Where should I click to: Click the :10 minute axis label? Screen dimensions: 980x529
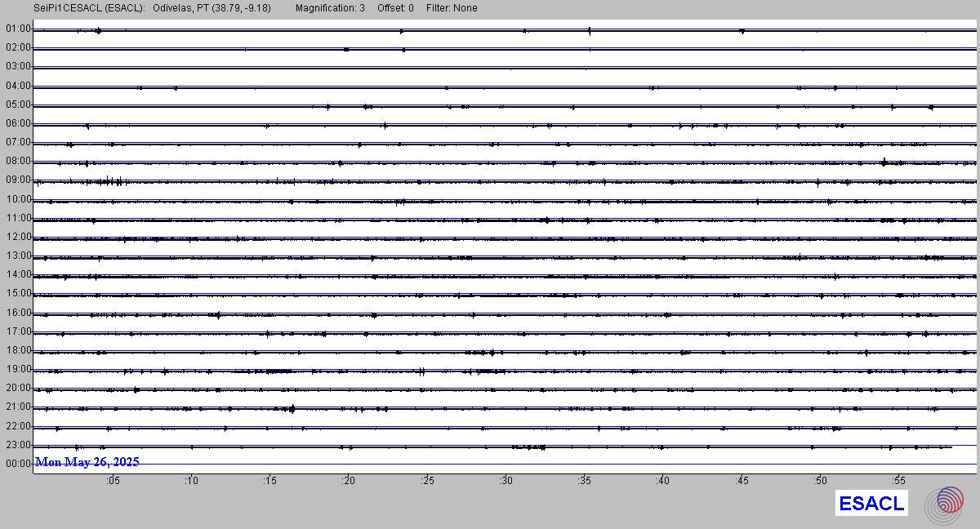tap(190, 481)
